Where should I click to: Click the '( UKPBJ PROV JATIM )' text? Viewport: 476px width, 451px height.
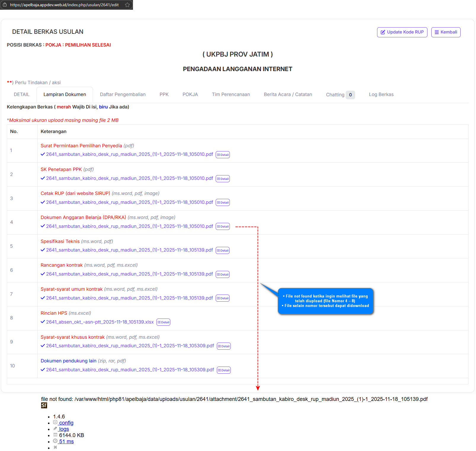click(238, 54)
